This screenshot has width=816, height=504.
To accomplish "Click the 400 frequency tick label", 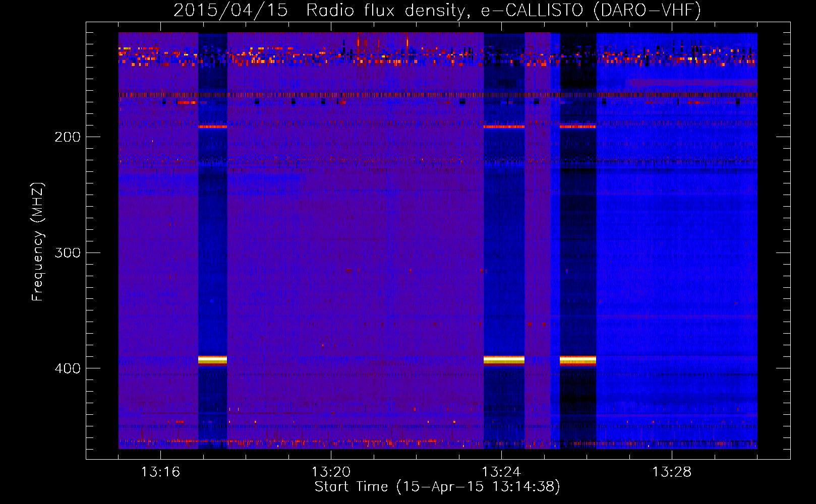I will [68, 368].
